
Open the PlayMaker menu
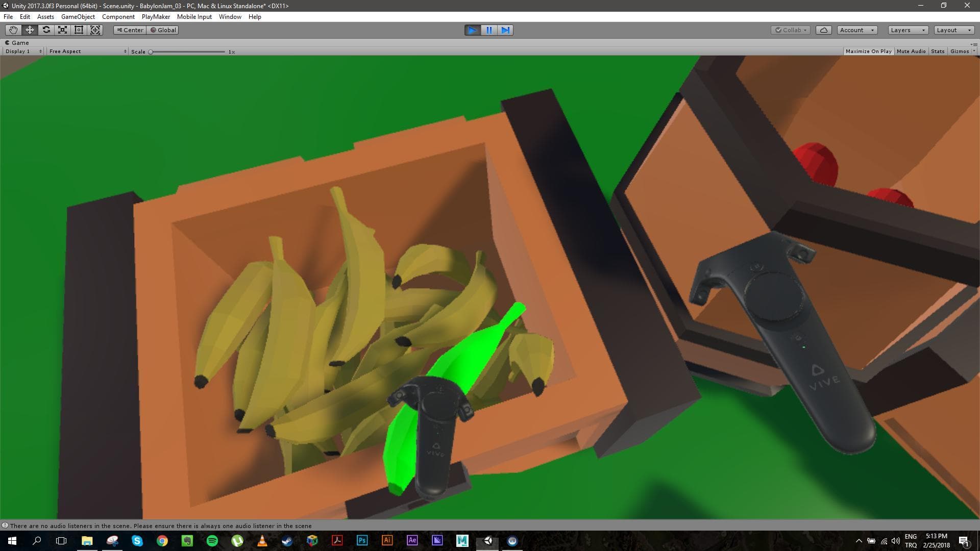156,17
